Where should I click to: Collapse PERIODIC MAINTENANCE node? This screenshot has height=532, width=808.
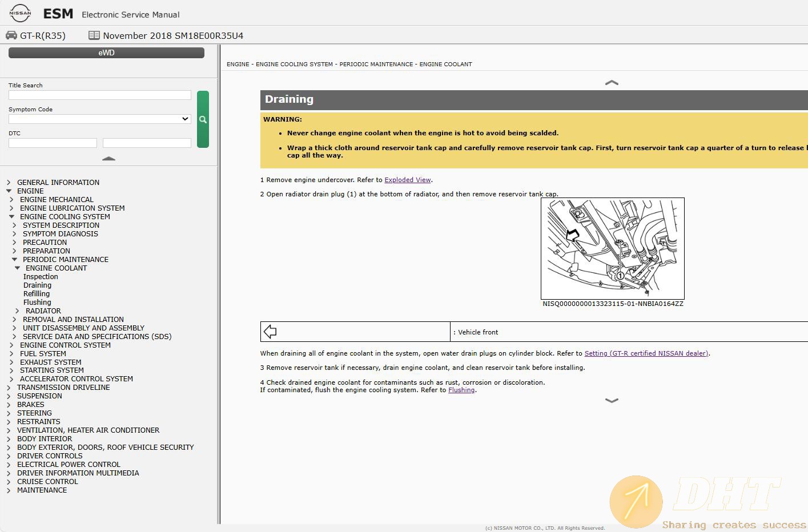pyautogui.click(x=14, y=260)
